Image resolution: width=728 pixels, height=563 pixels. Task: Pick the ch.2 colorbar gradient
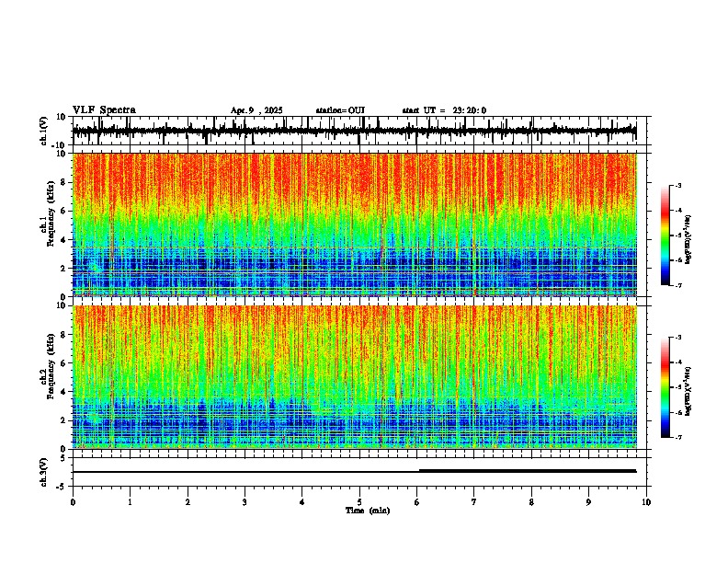coord(665,387)
